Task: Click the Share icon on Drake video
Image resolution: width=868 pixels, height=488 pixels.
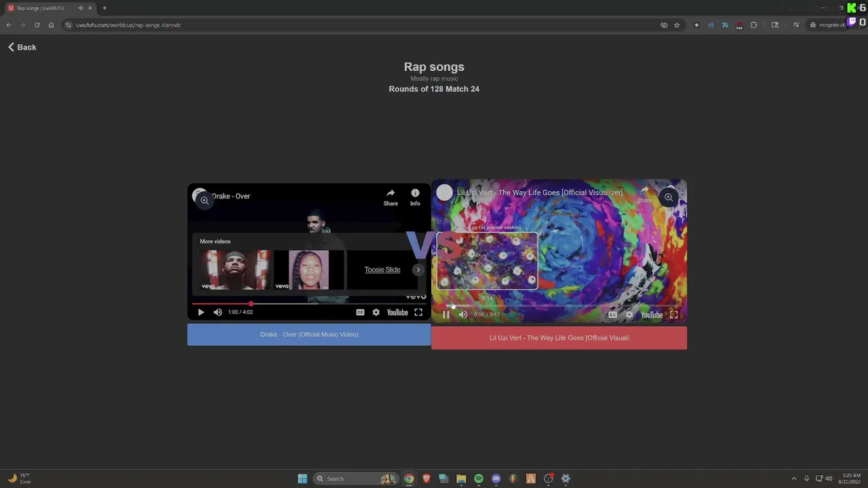Action: click(391, 197)
